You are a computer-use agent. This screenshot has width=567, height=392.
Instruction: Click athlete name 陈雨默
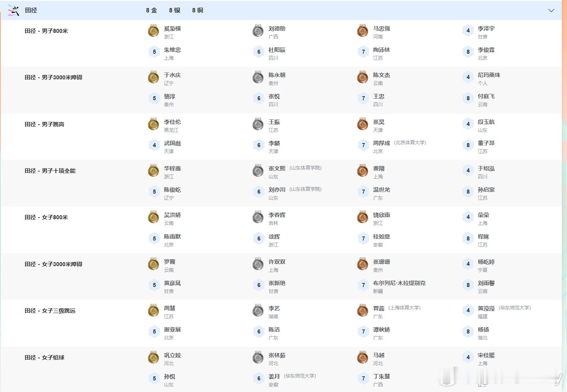(x=172, y=236)
